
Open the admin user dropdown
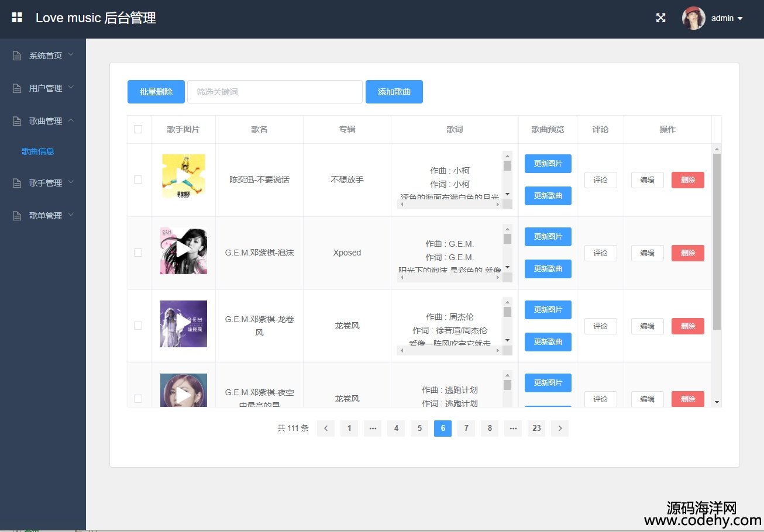(x=727, y=18)
